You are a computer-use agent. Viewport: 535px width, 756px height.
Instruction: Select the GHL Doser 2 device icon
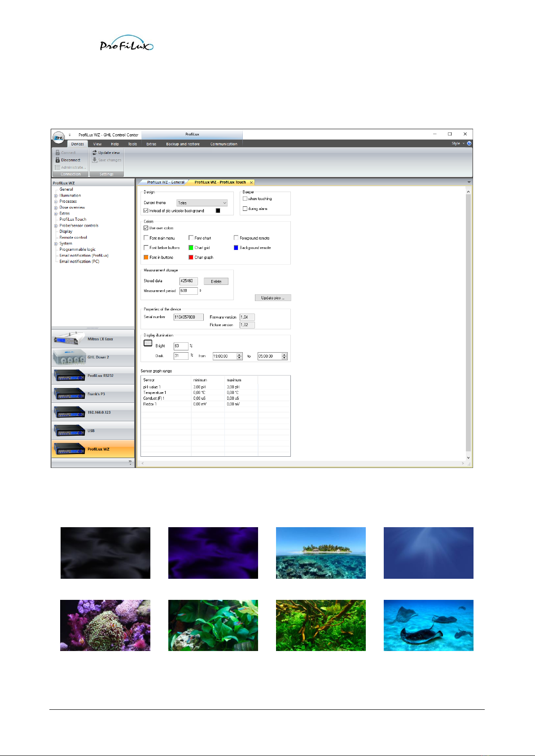pos(69,358)
